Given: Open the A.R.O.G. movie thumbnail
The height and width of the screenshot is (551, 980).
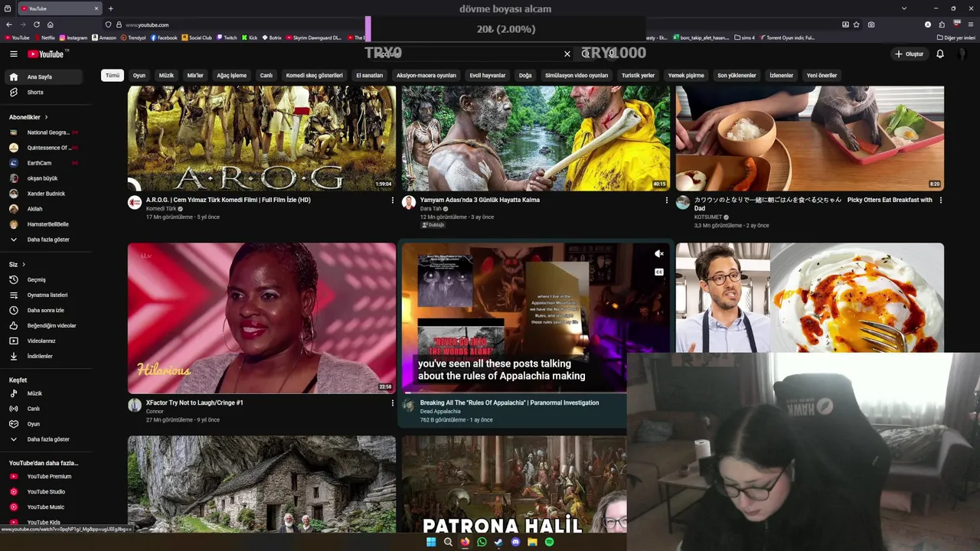Looking at the screenshot, I should (x=262, y=139).
